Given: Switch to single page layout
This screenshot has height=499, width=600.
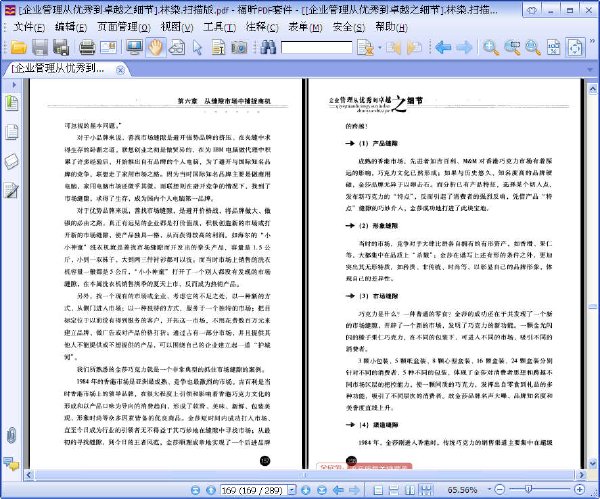Looking at the screenshot, I should [x=378, y=490].
